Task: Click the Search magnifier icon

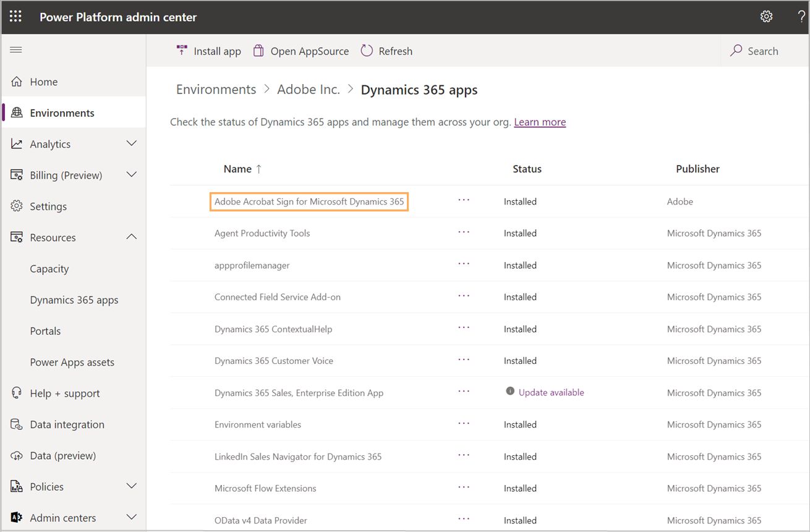Action: click(736, 51)
